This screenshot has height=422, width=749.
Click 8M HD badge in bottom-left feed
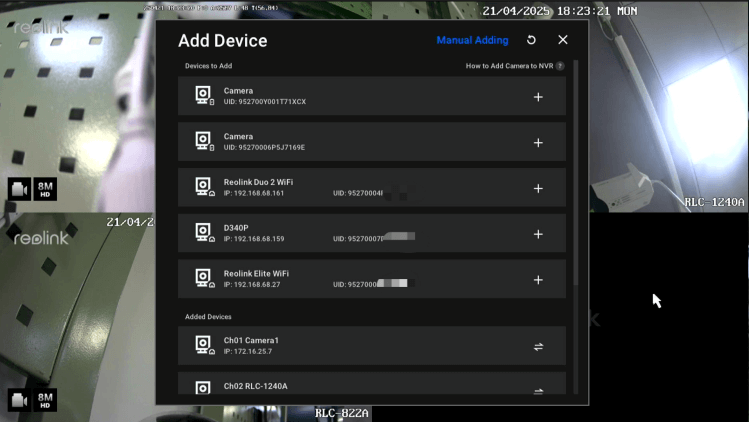(45, 400)
